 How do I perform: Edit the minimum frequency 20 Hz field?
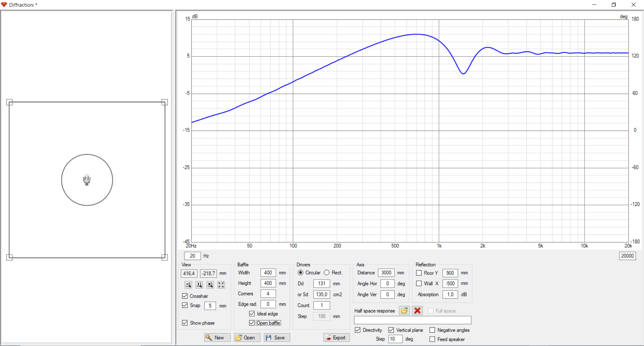click(x=193, y=256)
